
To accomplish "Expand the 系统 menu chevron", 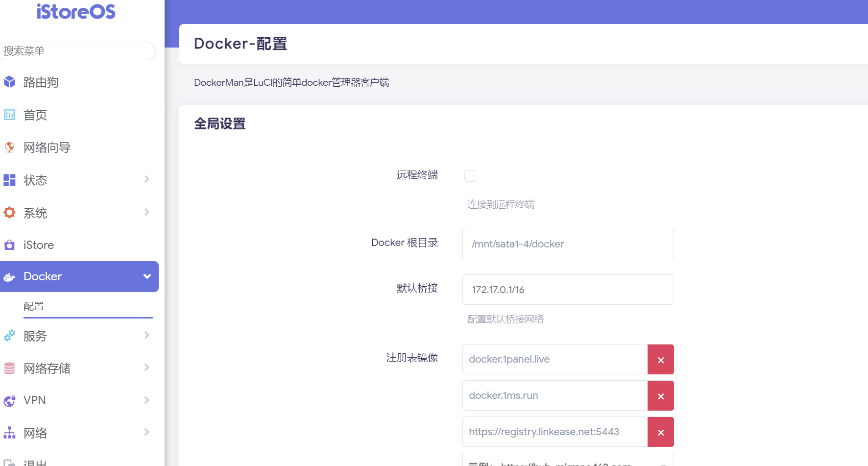I will tap(147, 212).
